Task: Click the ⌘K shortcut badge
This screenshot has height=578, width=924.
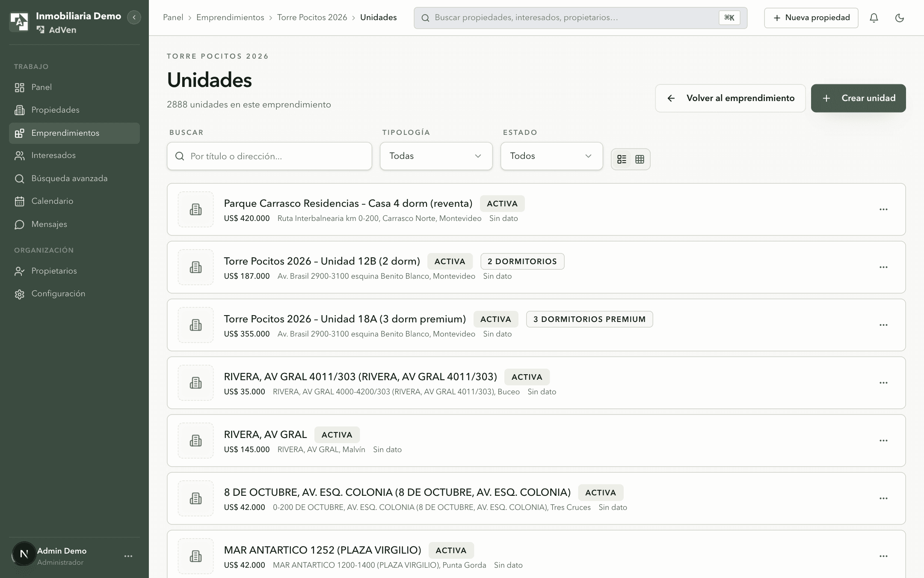Action: (x=729, y=18)
